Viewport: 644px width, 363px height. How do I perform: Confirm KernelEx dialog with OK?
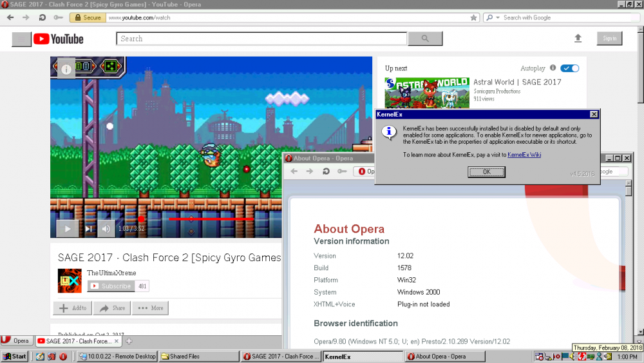click(x=486, y=172)
